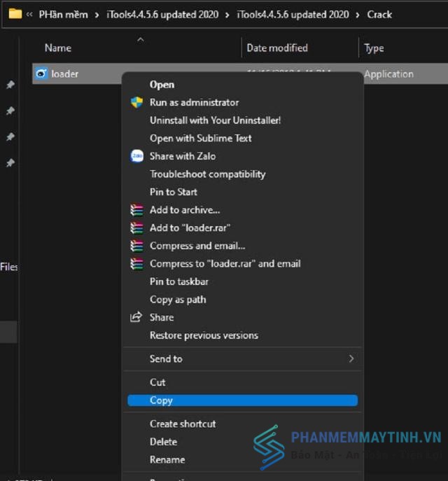
Task: Choose Uninstall with Your Uninstaller!
Action: [x=216, y=120]
